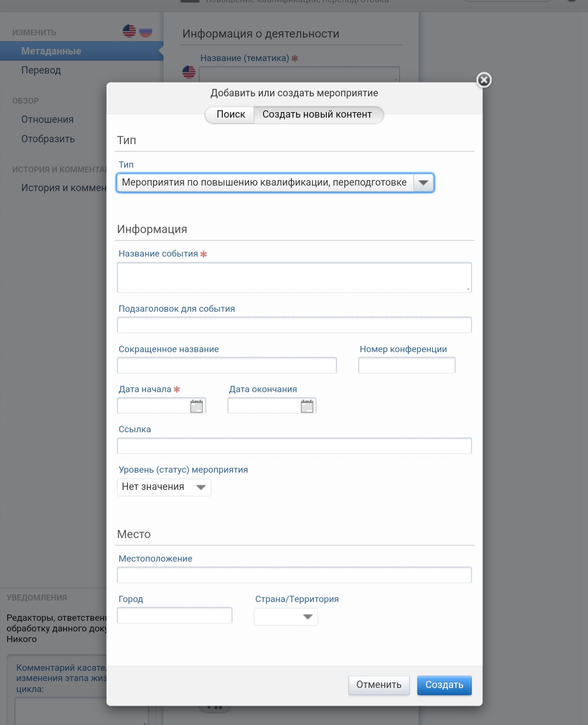Open Перевод in sidebar
This screenshot has width=588, height=725.
41,70
